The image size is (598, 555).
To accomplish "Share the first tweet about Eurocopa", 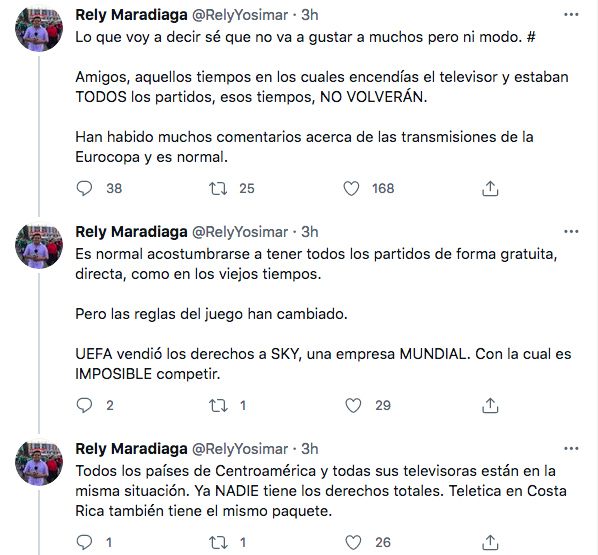I will pyautogui.click(x=490, y=188).
